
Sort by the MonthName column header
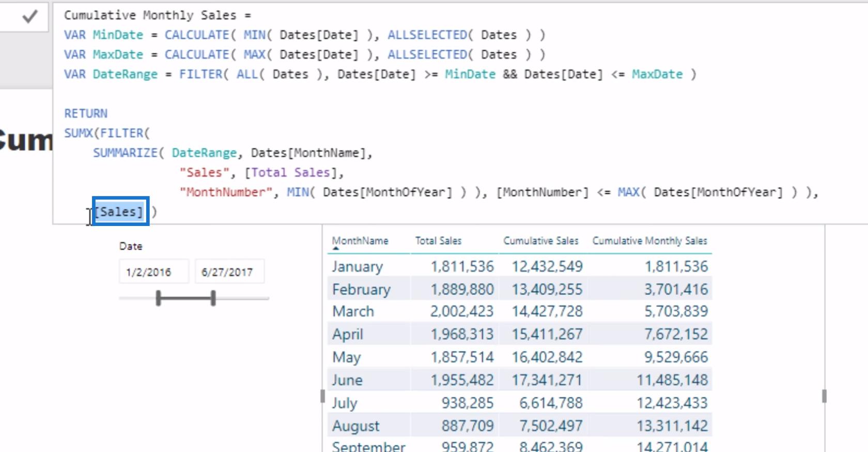pos(360,240)
